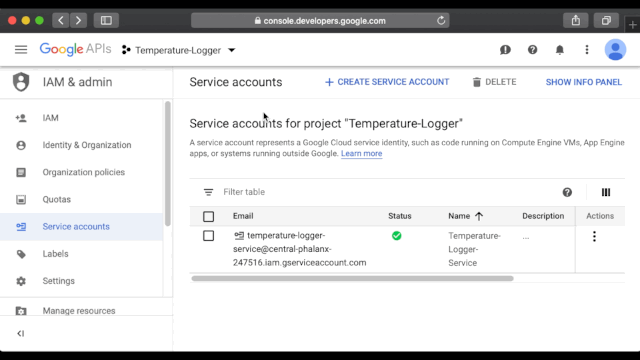Viewport: 640px width, 360px height.
Task: Open the hamburger navigation menu
Action: [x=21, y=50]
